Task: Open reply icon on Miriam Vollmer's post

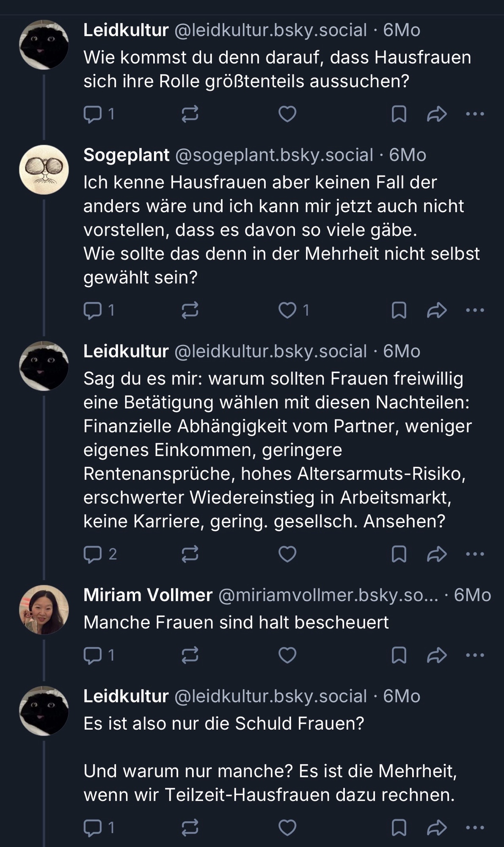Action: pos(93,655)
